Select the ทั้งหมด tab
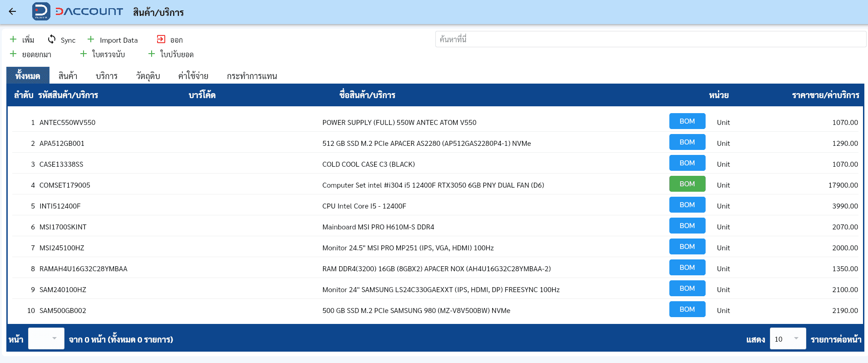 [28, 75]
